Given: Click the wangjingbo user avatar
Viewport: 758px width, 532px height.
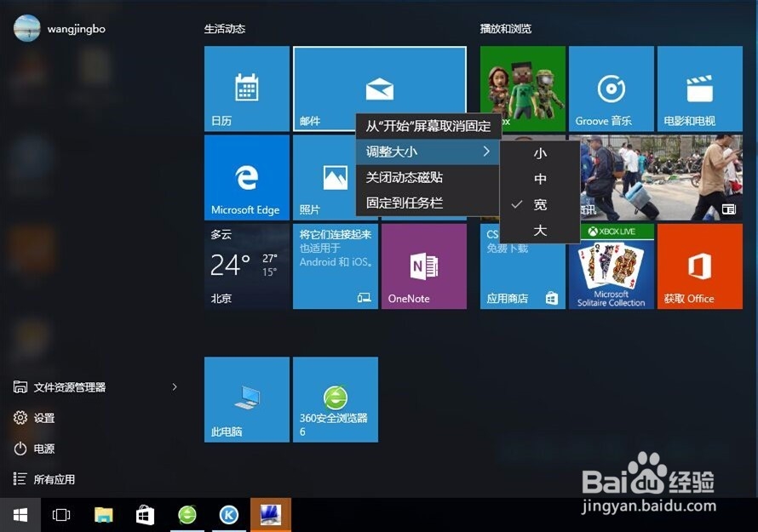Looking at the screenshot, I should (x=26, y=28).
